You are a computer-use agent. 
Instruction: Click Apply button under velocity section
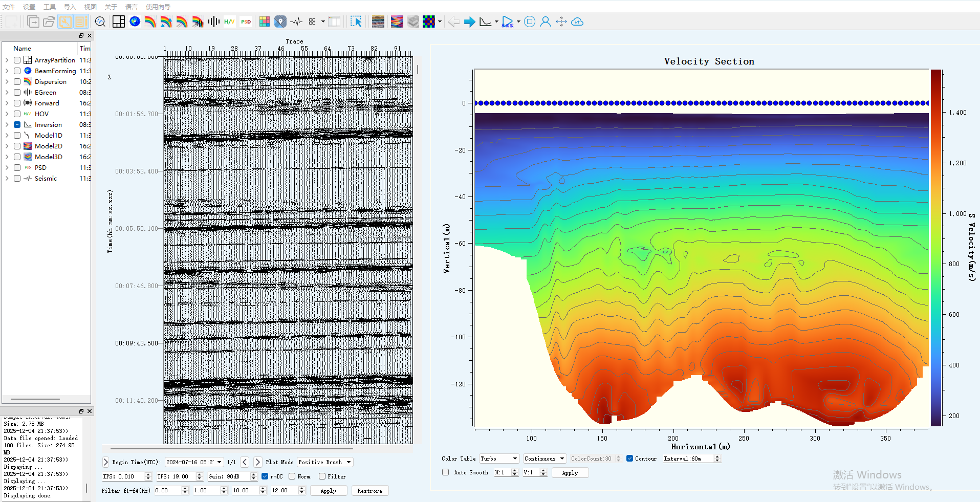click(x=570, y=473)
